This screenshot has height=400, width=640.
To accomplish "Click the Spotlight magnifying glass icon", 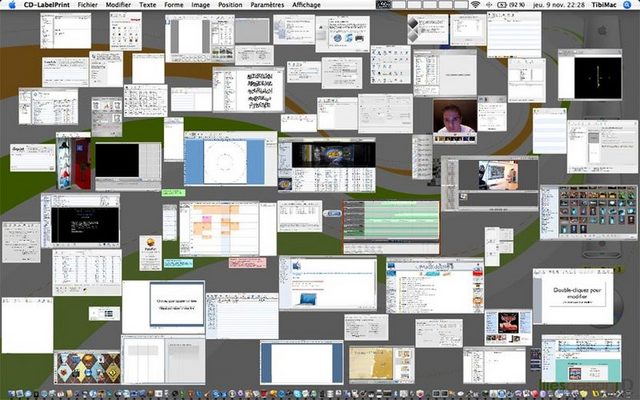I will 630,5.
